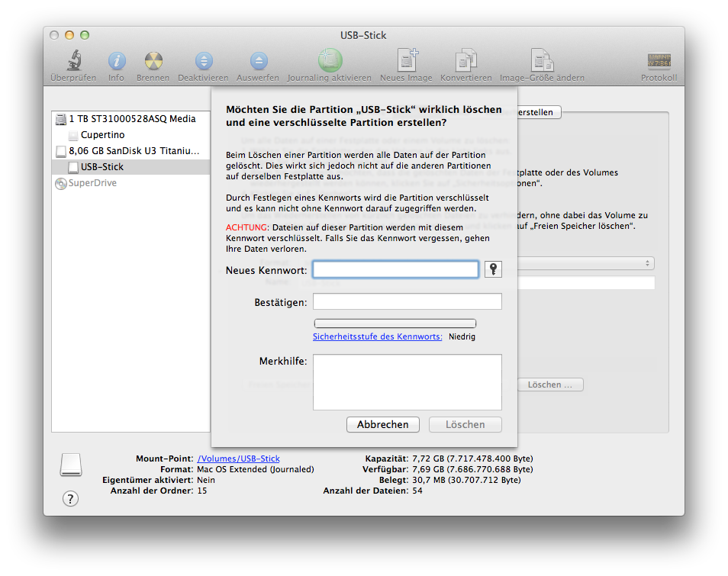This screenshot has height=576, width=728.
Task: Click the help question mark button
Action: click(x=70, y=499)
